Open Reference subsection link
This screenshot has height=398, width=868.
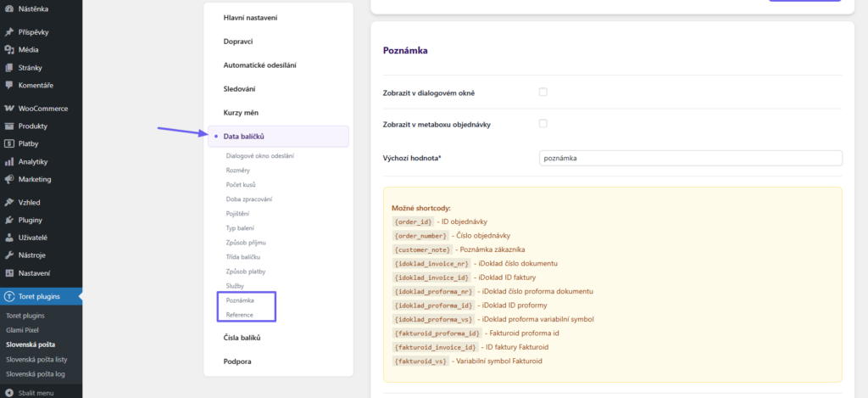pyautogui.click(x=239, y=315)
